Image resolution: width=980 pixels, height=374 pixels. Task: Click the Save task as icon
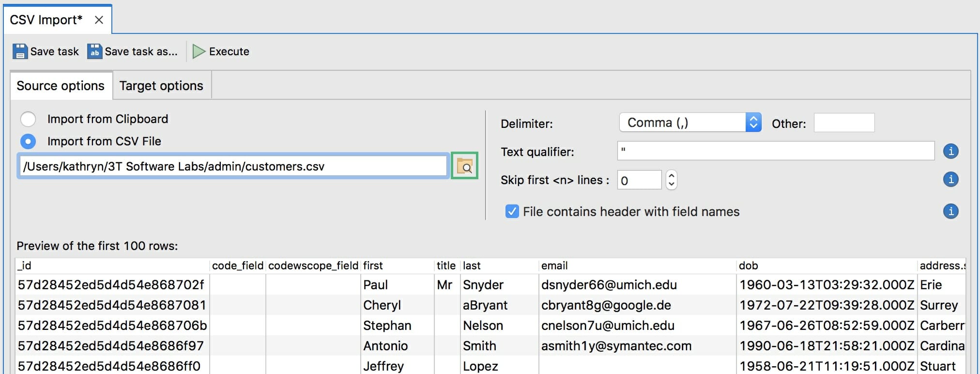(94, 51)
